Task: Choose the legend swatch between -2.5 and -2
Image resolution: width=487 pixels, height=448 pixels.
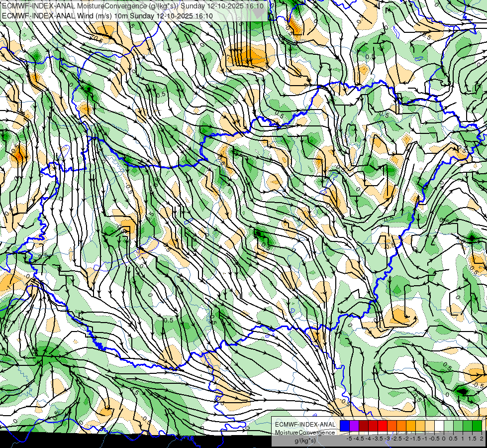Action: click(401, 426)
